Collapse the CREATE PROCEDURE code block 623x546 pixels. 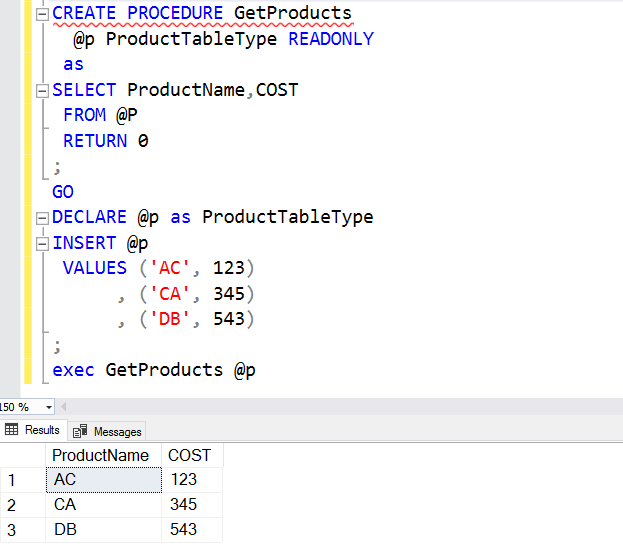(42, 14)
